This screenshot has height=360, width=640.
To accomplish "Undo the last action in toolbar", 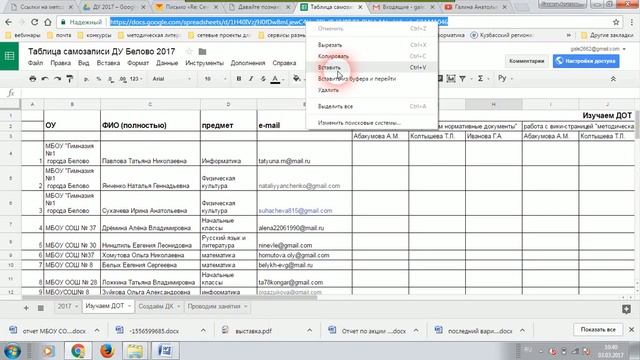I will point(45,79).
